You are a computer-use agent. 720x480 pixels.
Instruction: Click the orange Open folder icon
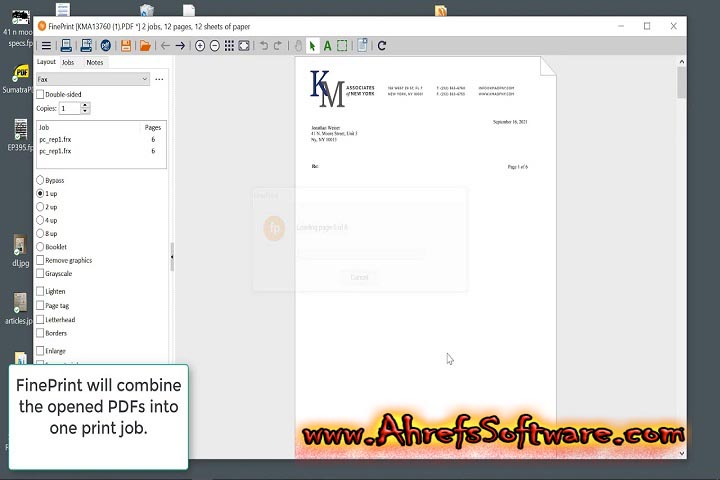point(145,45)
